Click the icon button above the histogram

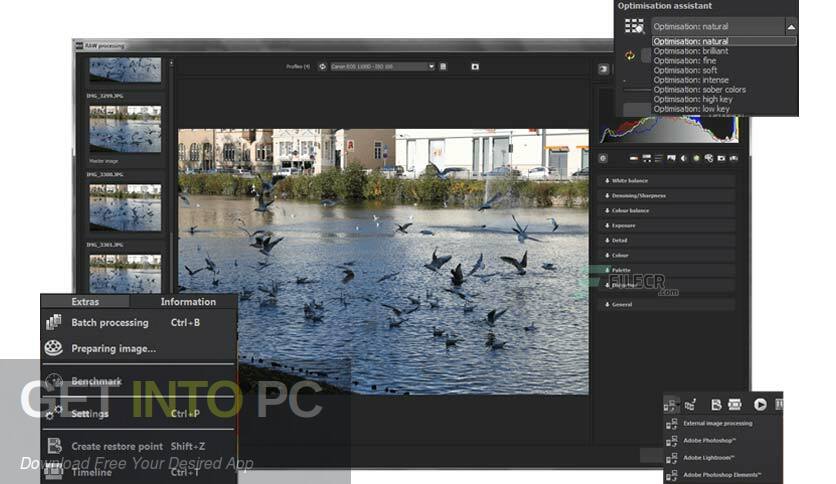(x=603, y=69)
